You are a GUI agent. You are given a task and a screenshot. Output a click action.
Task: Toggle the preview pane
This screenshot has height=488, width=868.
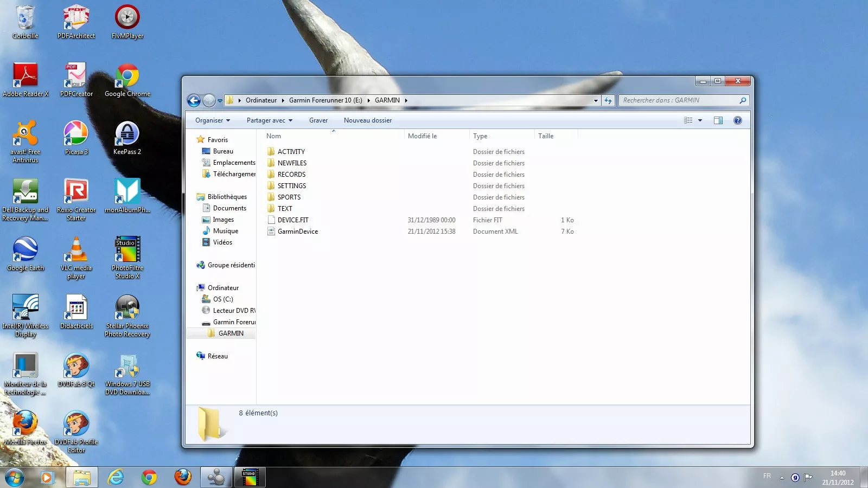pos(718,120)
